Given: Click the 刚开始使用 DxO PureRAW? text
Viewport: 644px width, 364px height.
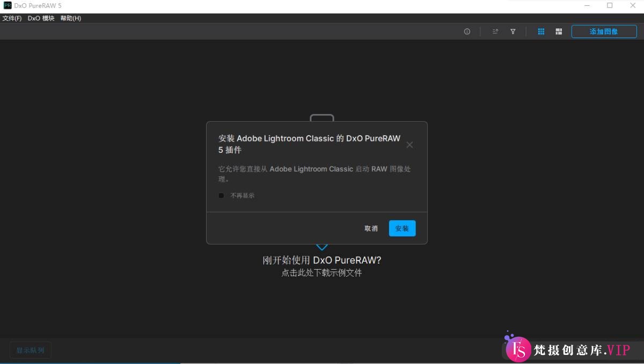Looking at the screenshot, I should click(322, 261).
